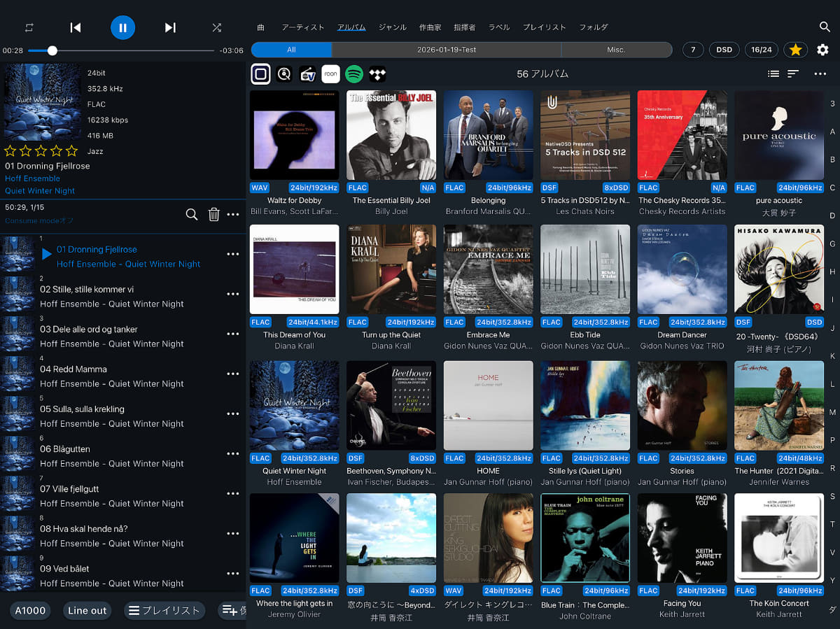Screen dimensions: 840x629
Task: Clear the queue with trash icon
Action: (x=213, y=214)
